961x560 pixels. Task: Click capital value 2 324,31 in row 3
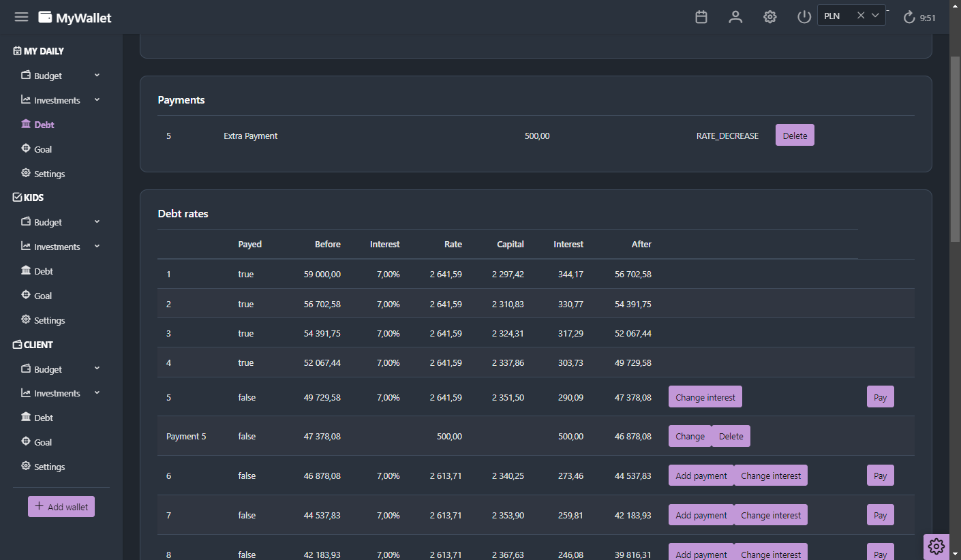pyautogui.click(x=508, y=333)
